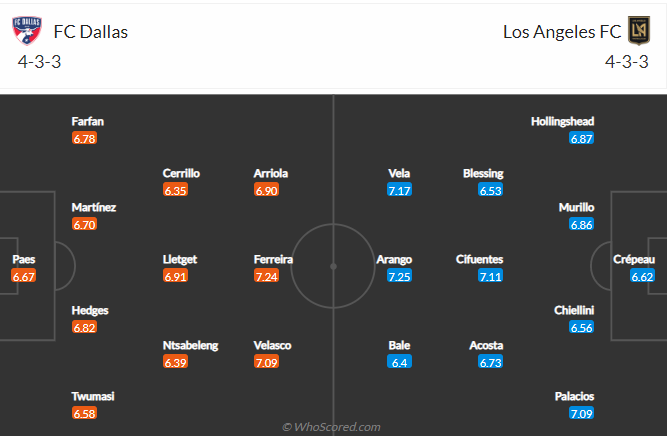670x436 pixels.
Task: Open Cifuentes player name
Action: pos(479,259)
